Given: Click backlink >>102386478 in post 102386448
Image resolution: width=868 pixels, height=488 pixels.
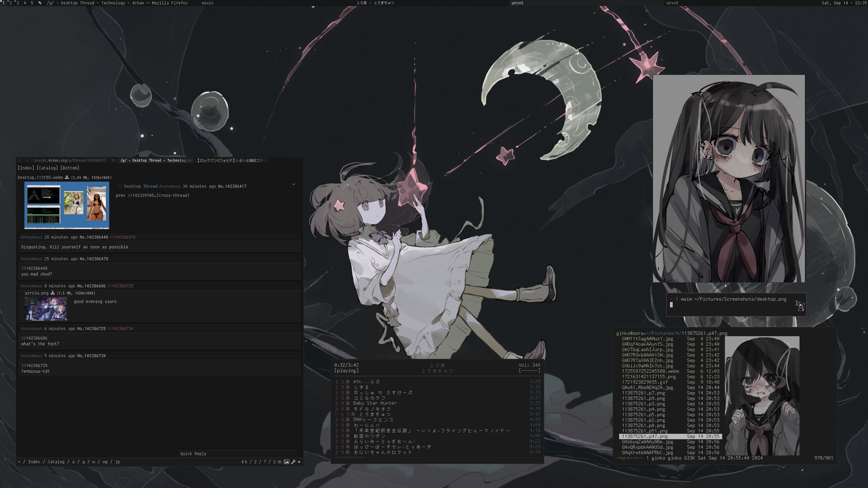Looking at the screenshot, I should [x=122, y=237].
